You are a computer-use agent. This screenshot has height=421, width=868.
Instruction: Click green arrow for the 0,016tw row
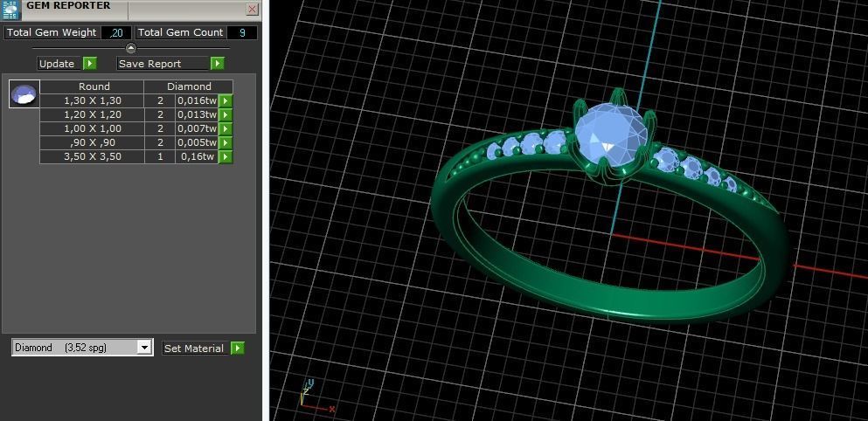point(226,100)
